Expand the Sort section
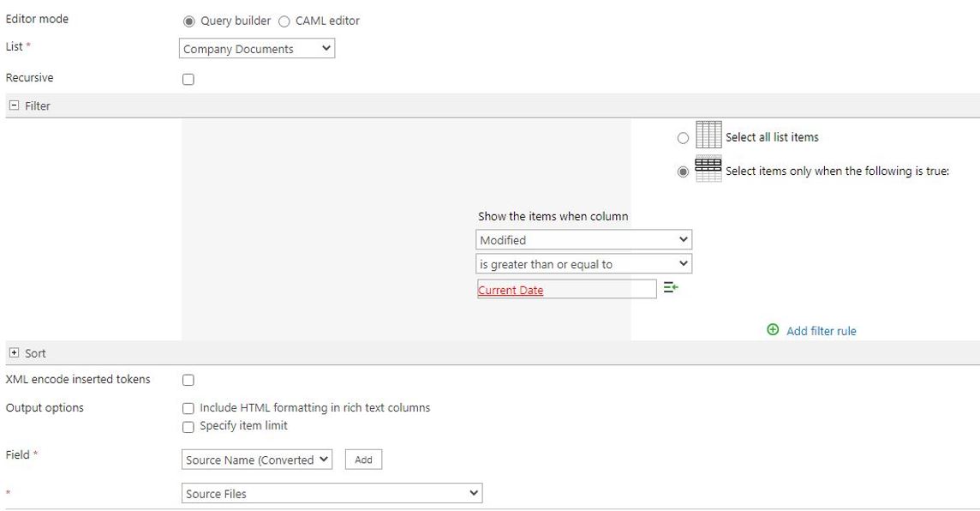 tap(12, 352)
